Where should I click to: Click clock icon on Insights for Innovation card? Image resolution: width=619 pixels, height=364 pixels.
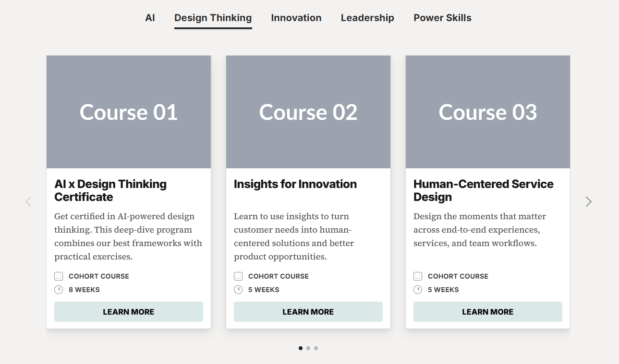point(238,290)
